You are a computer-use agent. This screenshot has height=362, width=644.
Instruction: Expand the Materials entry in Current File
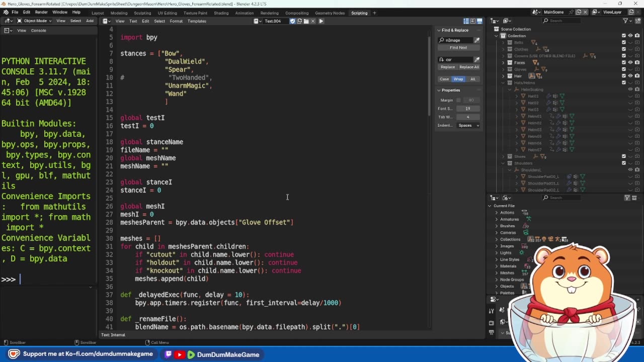(496, 266)
